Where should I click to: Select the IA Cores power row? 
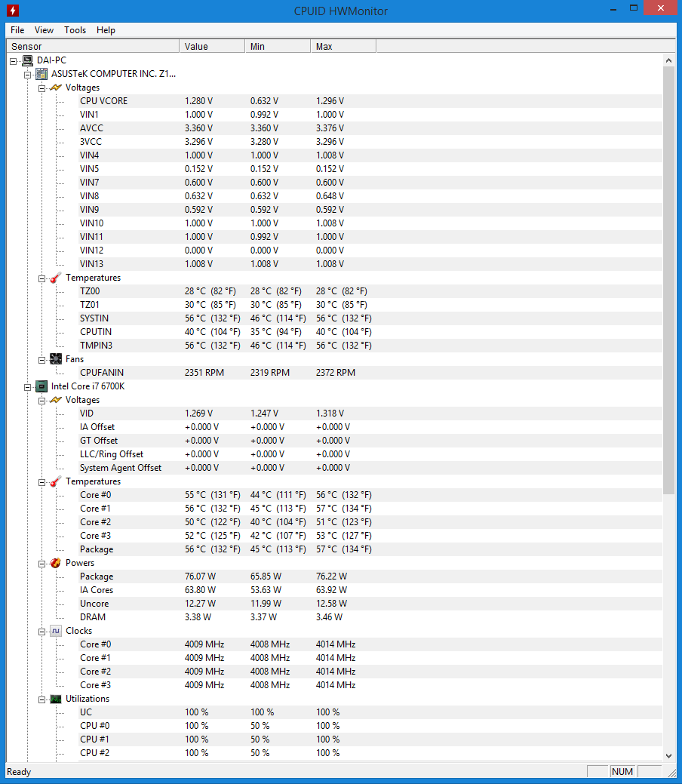[x=370, y=590]
